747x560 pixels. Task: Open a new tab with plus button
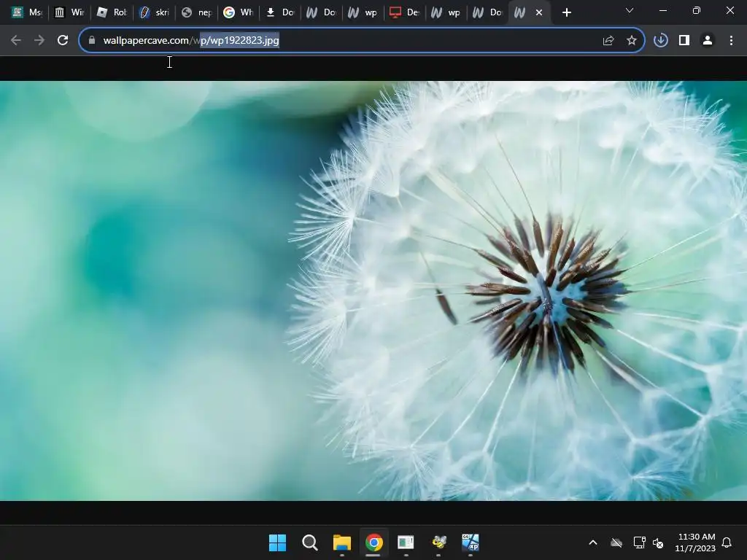(x=566, y=12)
